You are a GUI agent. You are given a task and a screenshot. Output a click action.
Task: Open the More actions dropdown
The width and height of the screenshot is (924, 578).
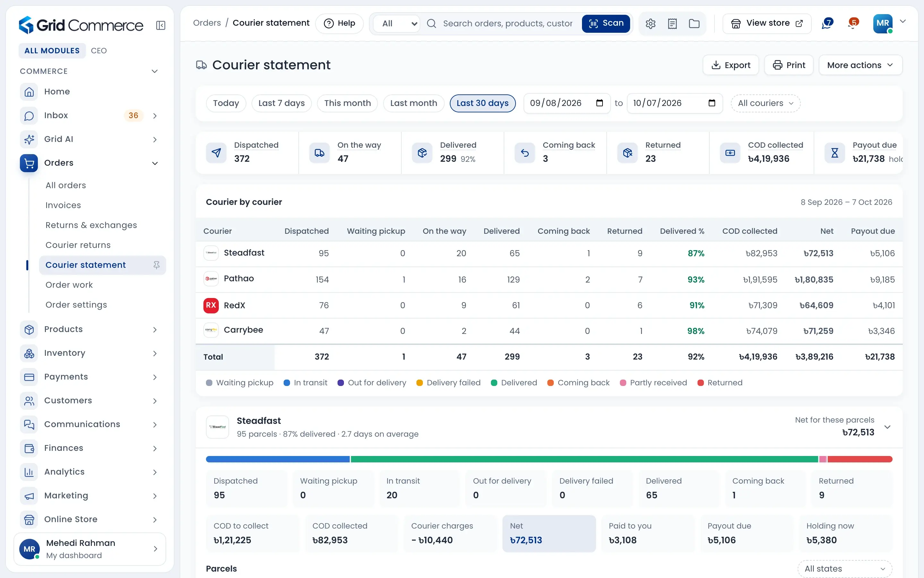[x=860, y=65]
